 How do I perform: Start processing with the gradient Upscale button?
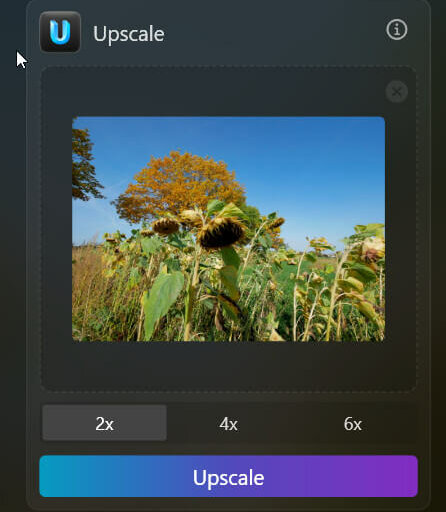pyautogui.click(x=228, y=476)
